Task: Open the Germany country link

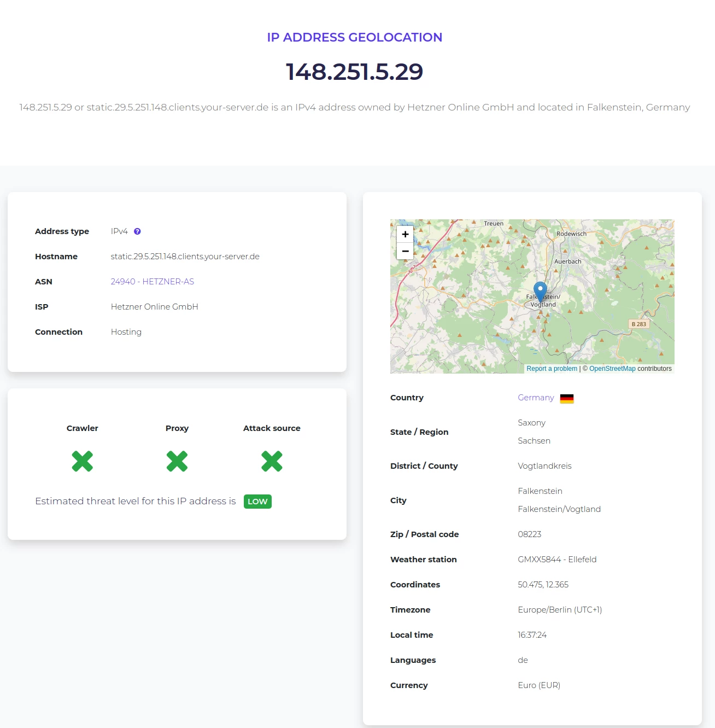Action: tap(536, 398)
